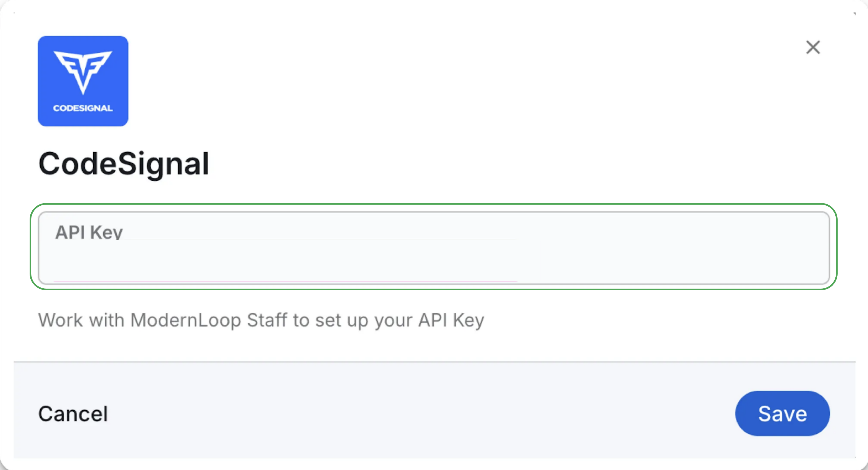Viewport: 868px width, 470px height.
Task: Cancel the CodeSignal integration setup
Action: [x=73, y=413]
